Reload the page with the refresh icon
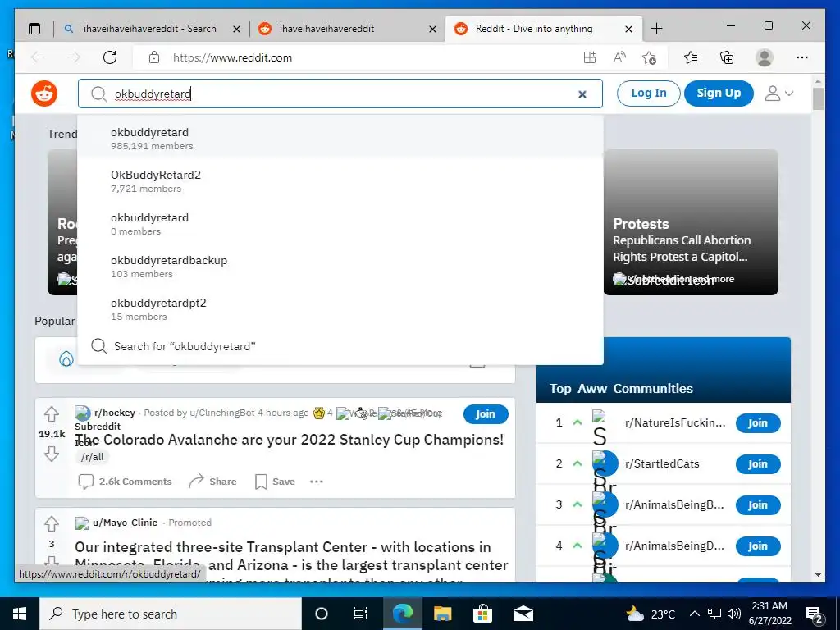The image size is (840, 630). tap(110, 57)
